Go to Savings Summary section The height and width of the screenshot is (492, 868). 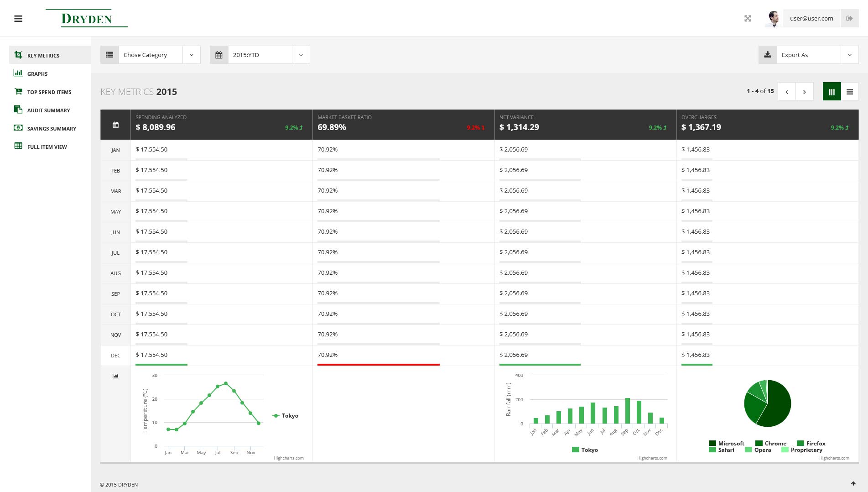[x=52, y=128]
